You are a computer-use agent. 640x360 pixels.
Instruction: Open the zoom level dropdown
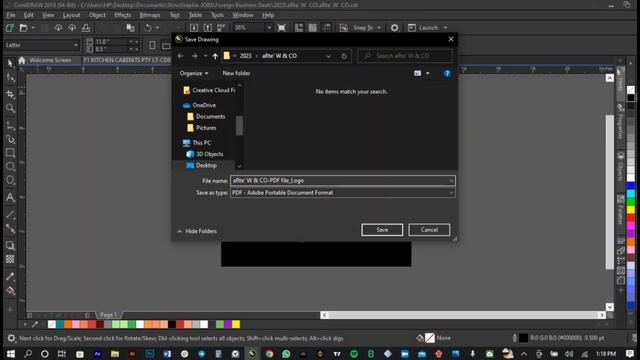pos(269,28)
